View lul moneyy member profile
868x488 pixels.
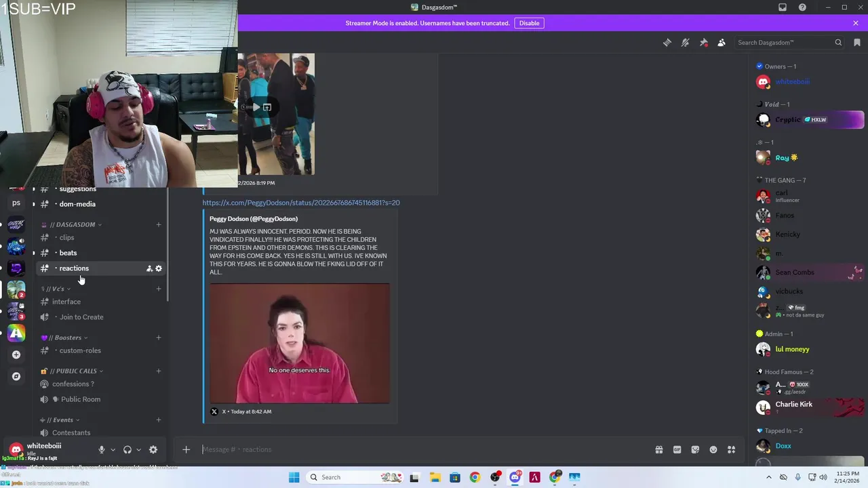coord(810,350)
